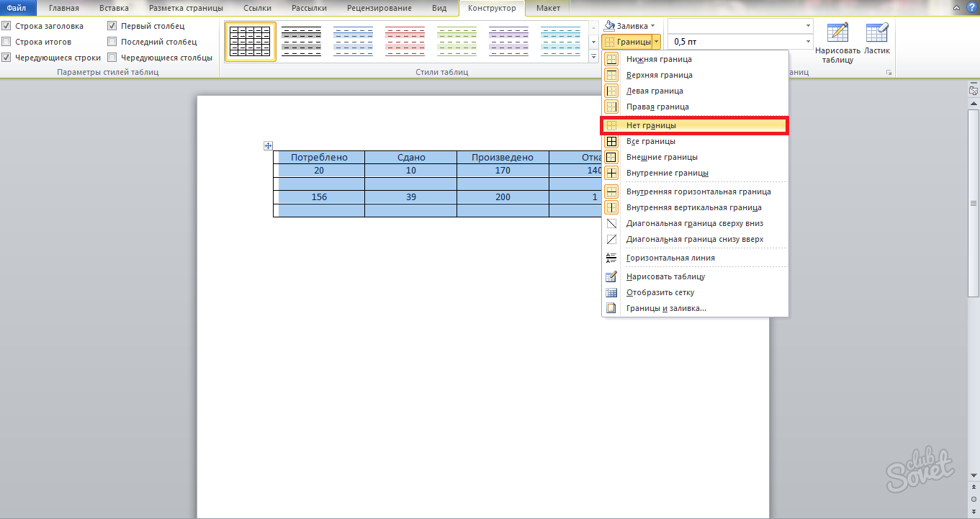Switch to the 'Макет' tab
Screen dimensions: 980x519
point(548,8)
